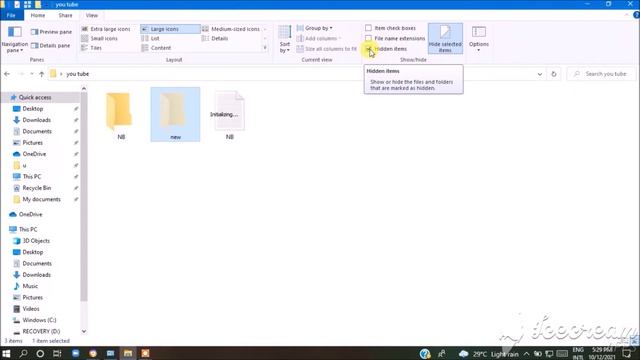Switch to the Home ribbon tab
The image size is (640, 360).
tap(38, 15)
